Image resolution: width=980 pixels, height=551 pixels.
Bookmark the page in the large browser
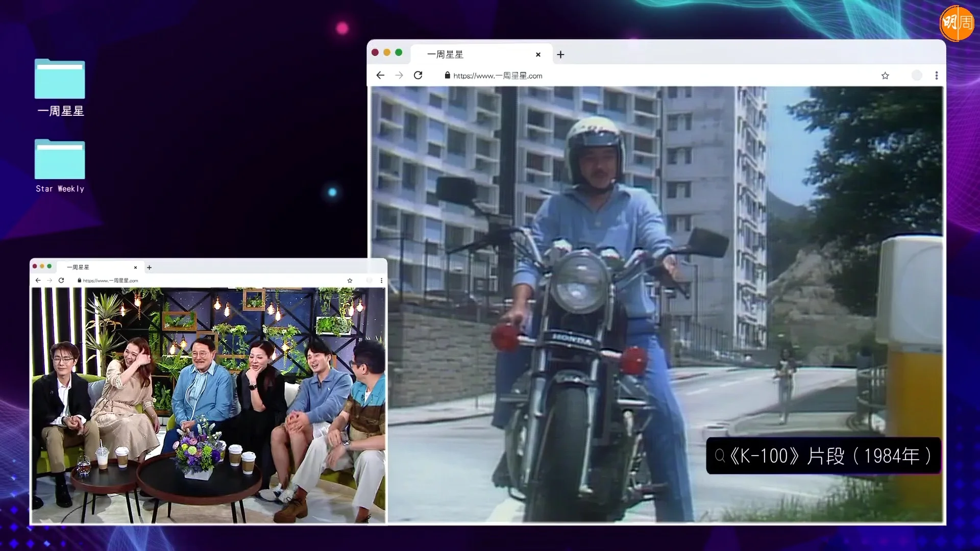point(885,76)
